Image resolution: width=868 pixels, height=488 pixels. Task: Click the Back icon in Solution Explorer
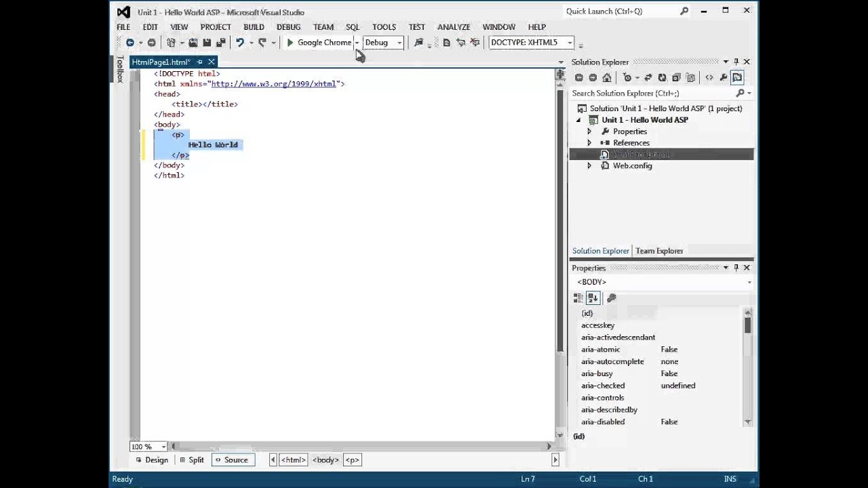(579, 78)
